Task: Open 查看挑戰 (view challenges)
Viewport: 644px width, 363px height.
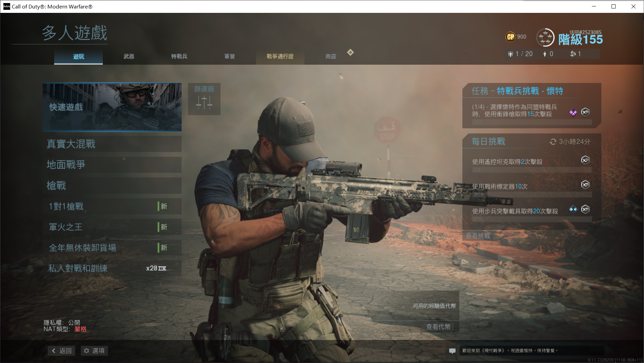Action: click(x=478, y=236)
